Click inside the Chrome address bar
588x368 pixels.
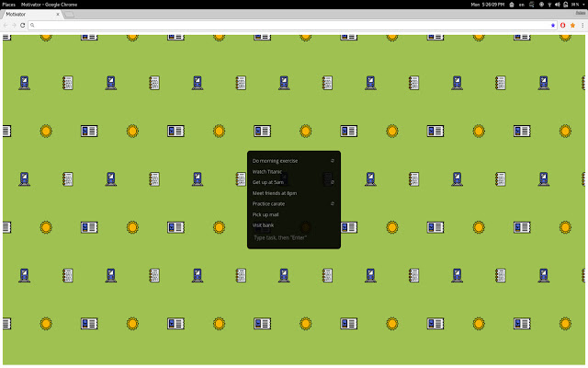click(x=290, y=25)
